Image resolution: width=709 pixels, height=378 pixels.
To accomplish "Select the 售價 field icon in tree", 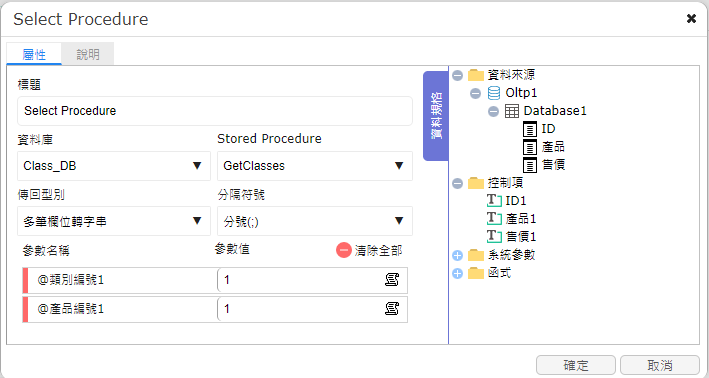I will pyautogui.click(x=530, y=165).
